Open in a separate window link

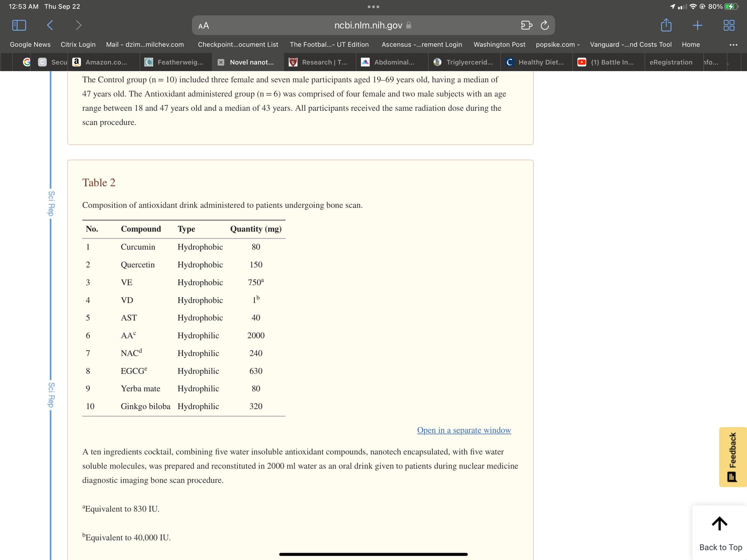[464, 430]
